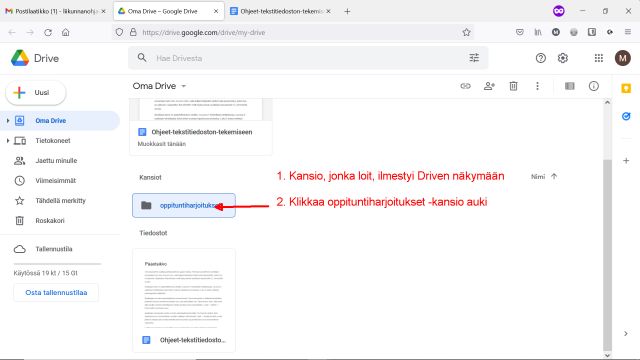Switch to list layout view icon
Viewport: 640px width, 360px height.
point(569,86)
